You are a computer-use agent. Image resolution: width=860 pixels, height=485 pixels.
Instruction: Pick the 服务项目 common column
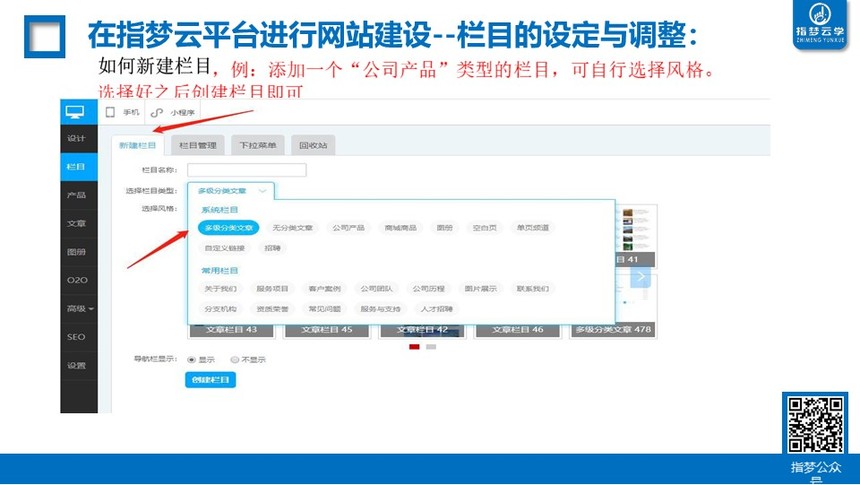pos(273,289)
